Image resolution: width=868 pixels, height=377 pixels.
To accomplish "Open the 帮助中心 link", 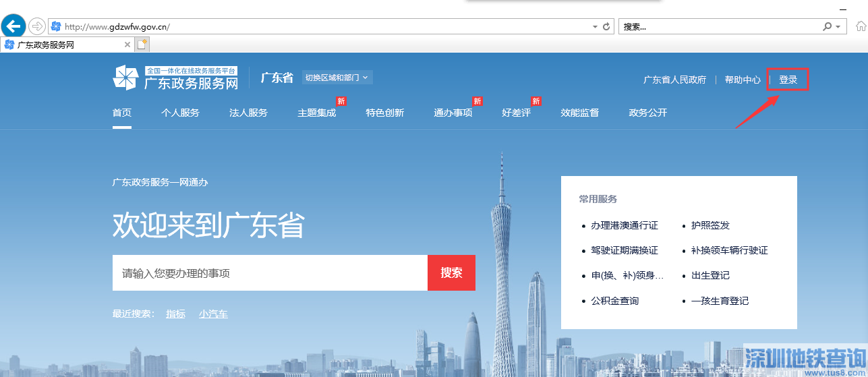I will (x=743, y=80).
